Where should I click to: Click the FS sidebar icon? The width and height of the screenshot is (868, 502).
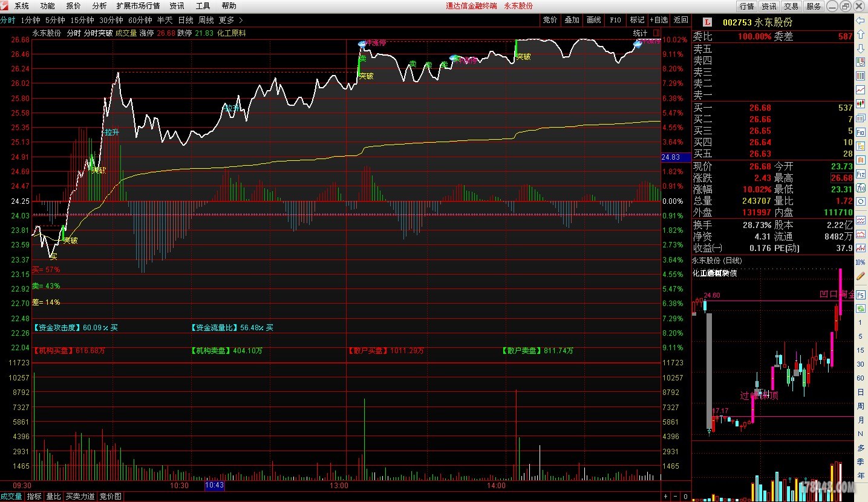[860, 295]
